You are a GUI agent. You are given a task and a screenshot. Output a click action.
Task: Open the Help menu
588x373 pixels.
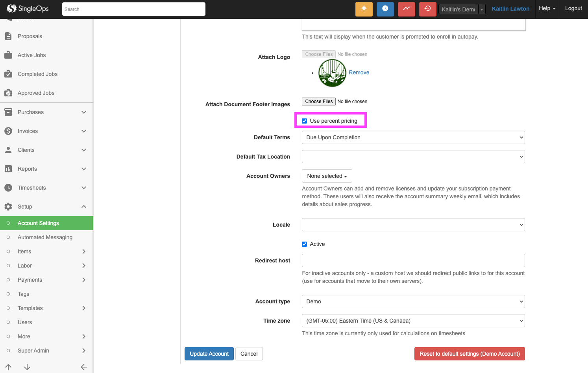tap(547, 9)
